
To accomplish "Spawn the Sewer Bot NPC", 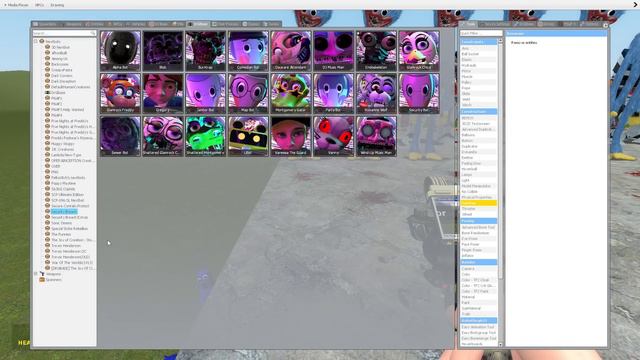I will click(120, 136).
